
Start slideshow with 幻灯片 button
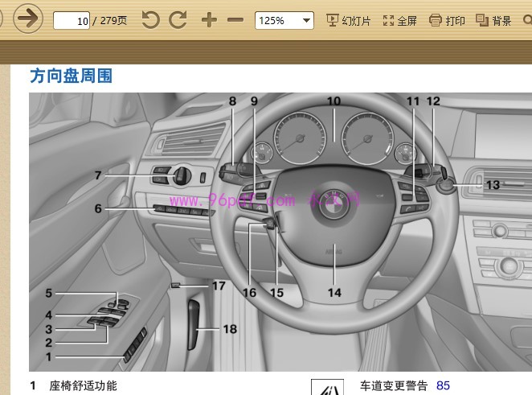(349, 20)
